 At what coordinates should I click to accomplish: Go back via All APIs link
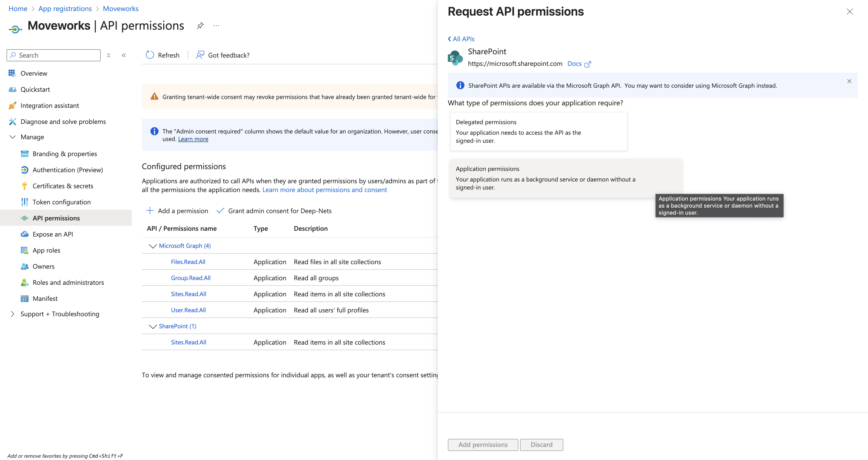[x=461, y=39]
